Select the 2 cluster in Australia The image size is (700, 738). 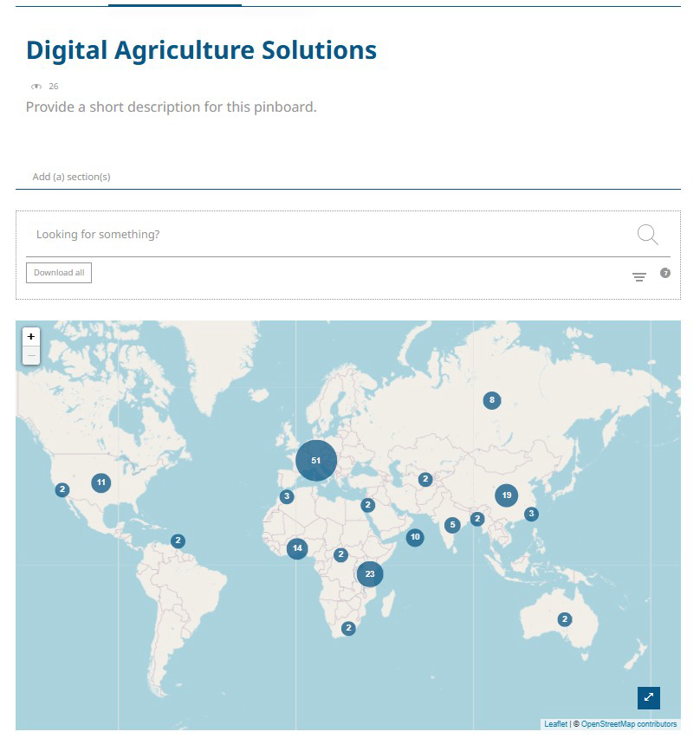coord(565,619)
